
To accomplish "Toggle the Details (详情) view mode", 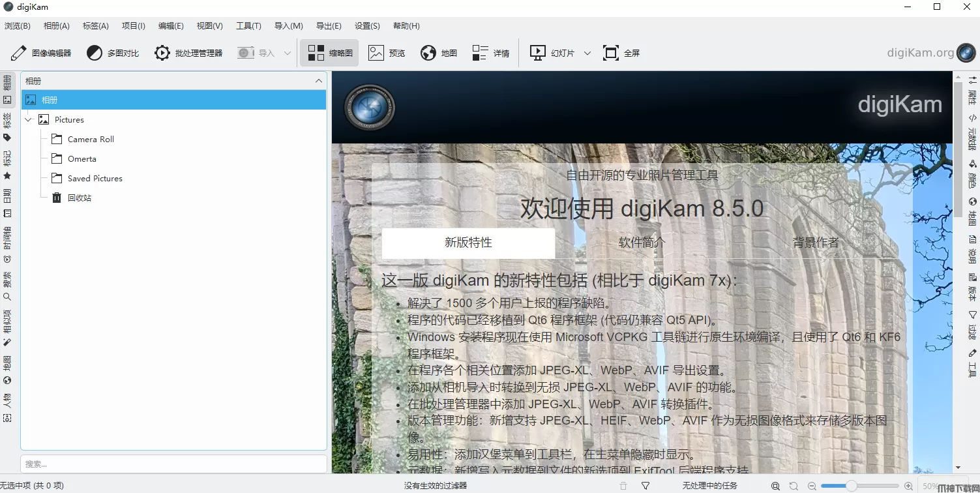I will point(490,53).
